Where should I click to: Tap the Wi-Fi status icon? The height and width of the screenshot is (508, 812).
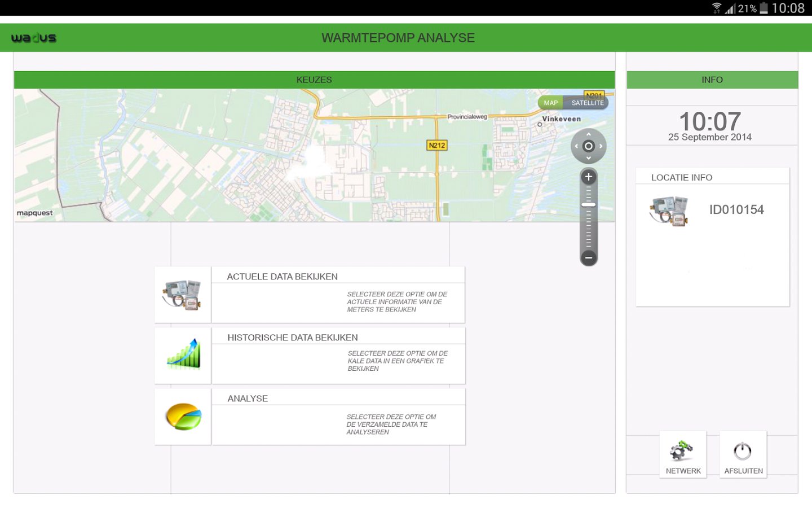pos(717,8)
